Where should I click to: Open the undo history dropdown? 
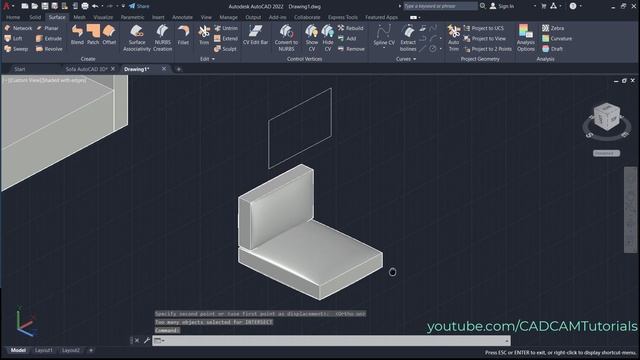click(x=102, y=6)
